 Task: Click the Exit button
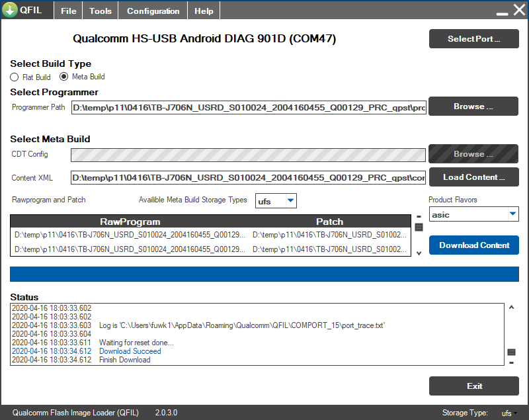[x=473, y=386]
